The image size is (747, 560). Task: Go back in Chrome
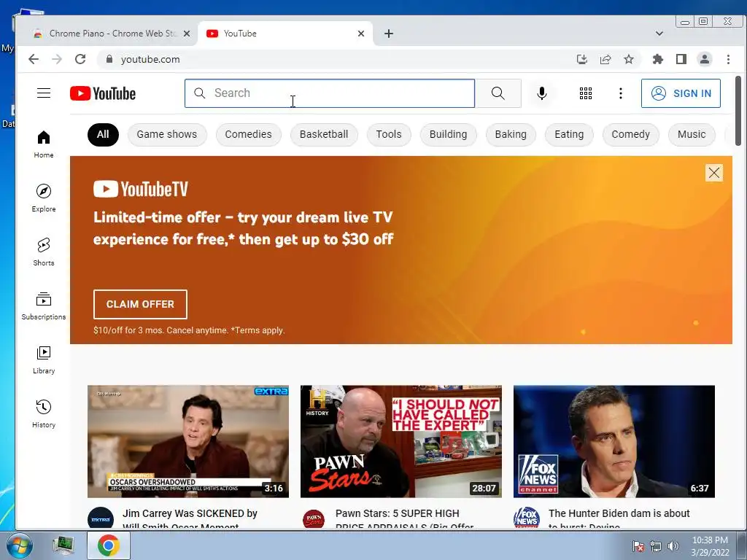[x=34, y=59]
